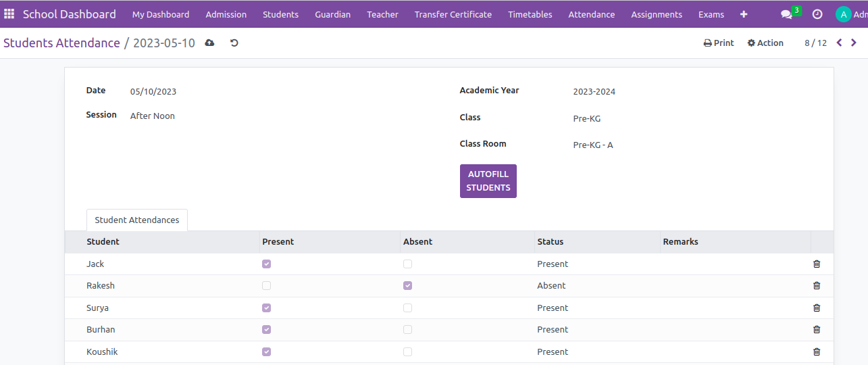Screen dimensions: 868x365
Task: Open the Print dropdown
Action: [719, 43]
